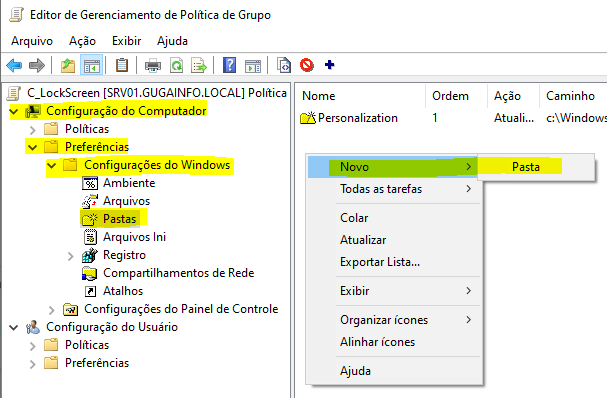Screen dimensions: 607x398
Task: Click the Paste clipboard toolbar icon
Action: point(122,65)
